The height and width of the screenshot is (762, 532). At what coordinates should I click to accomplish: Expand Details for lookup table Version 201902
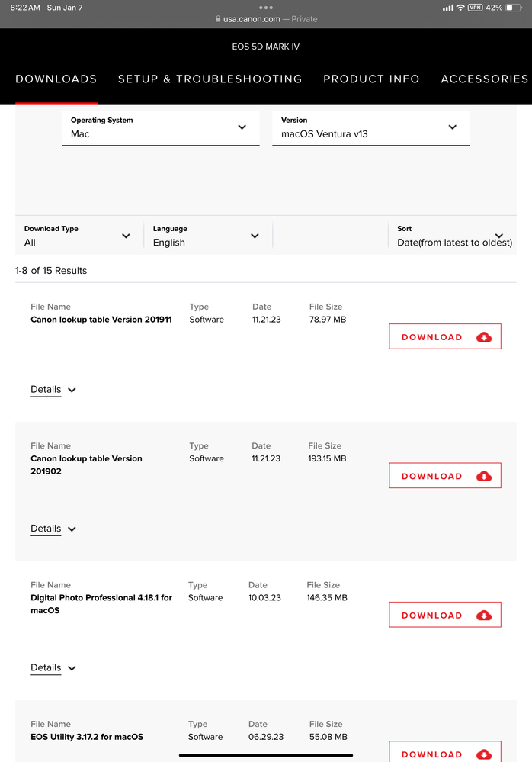click(x=53, y=529)
